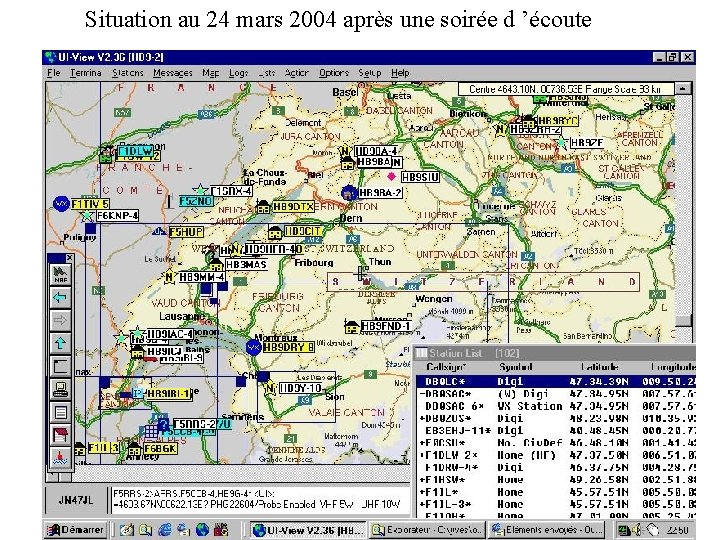Open the computer terminal toolbar icon
Viewport: 720px width, 540px height.
60,389
